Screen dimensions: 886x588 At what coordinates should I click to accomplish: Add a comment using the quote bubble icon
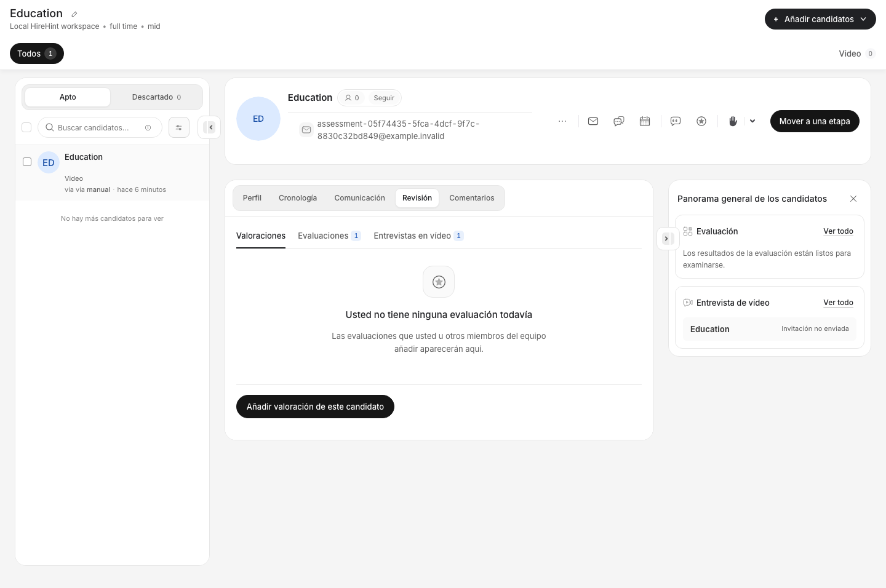676,121
